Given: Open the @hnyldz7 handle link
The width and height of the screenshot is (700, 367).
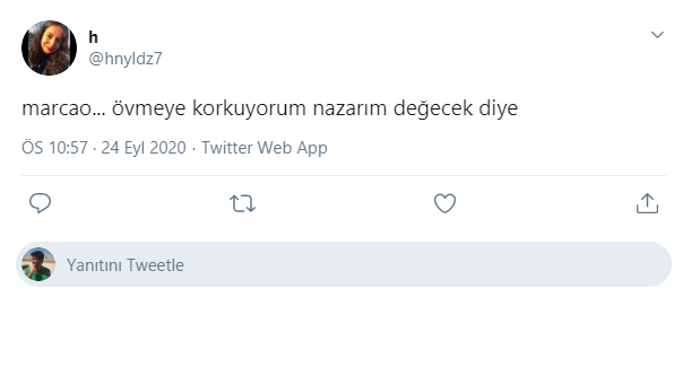Looking at the screenshot, I should 125,58.
